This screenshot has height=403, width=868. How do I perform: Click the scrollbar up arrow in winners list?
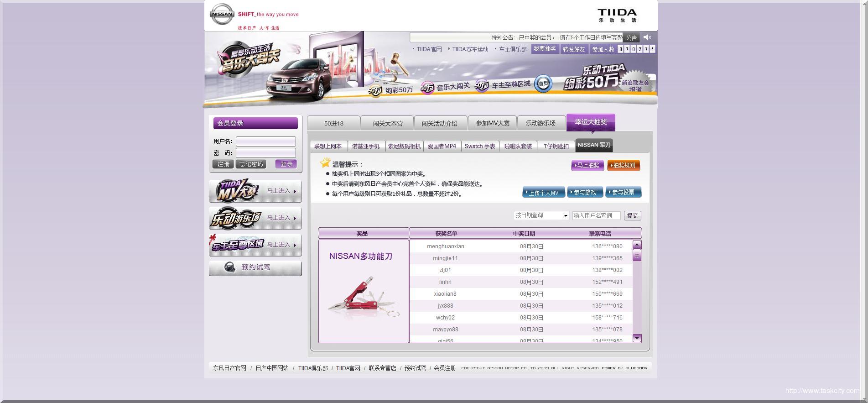click(x=637, y=245)
